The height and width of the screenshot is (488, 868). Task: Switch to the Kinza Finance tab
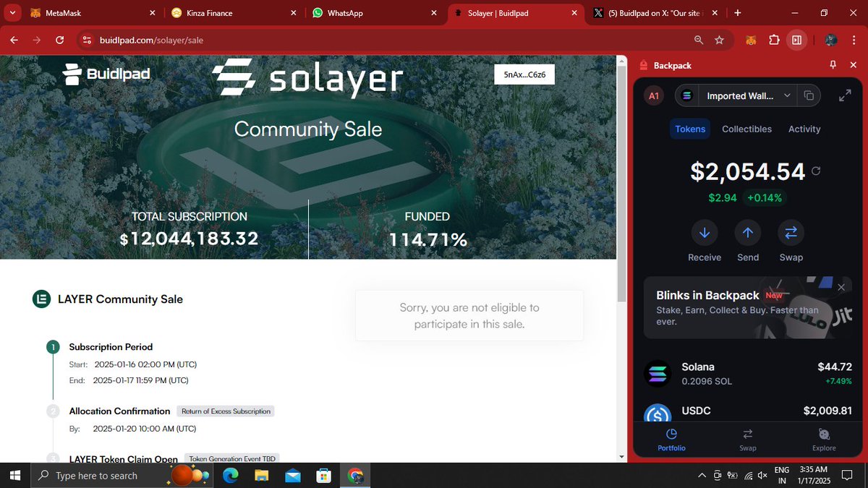[x=234, y=13]
